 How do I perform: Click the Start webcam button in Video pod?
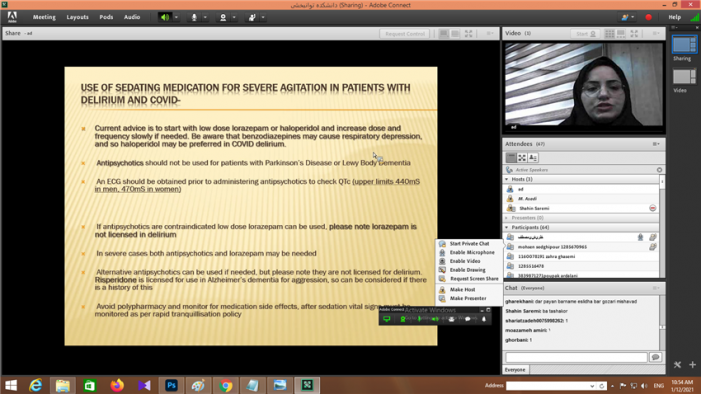585,34
